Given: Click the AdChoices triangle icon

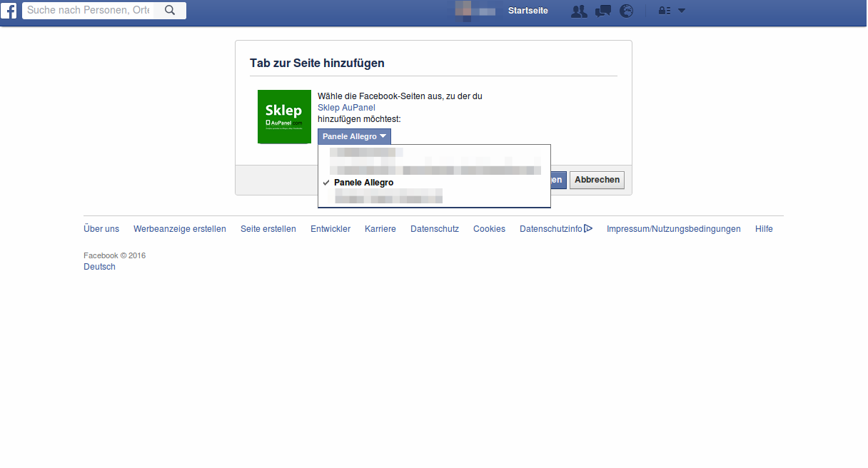Looking at the screenshot, I should 588,228.
